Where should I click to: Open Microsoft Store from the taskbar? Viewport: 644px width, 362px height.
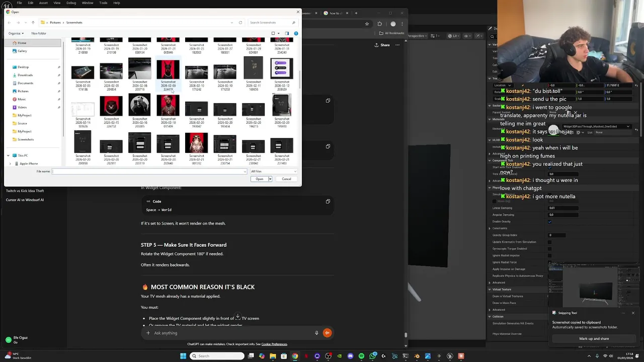click(284, 356)
